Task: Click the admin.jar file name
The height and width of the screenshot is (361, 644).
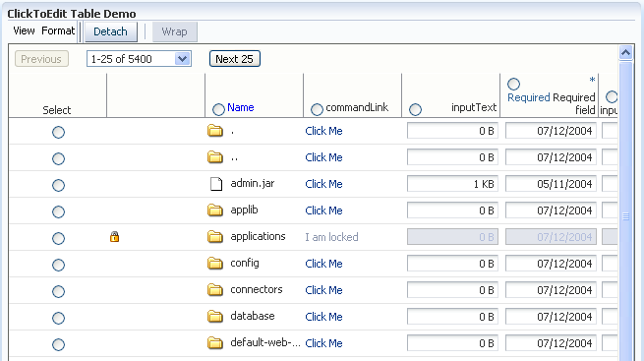Action: coord(252,183)
